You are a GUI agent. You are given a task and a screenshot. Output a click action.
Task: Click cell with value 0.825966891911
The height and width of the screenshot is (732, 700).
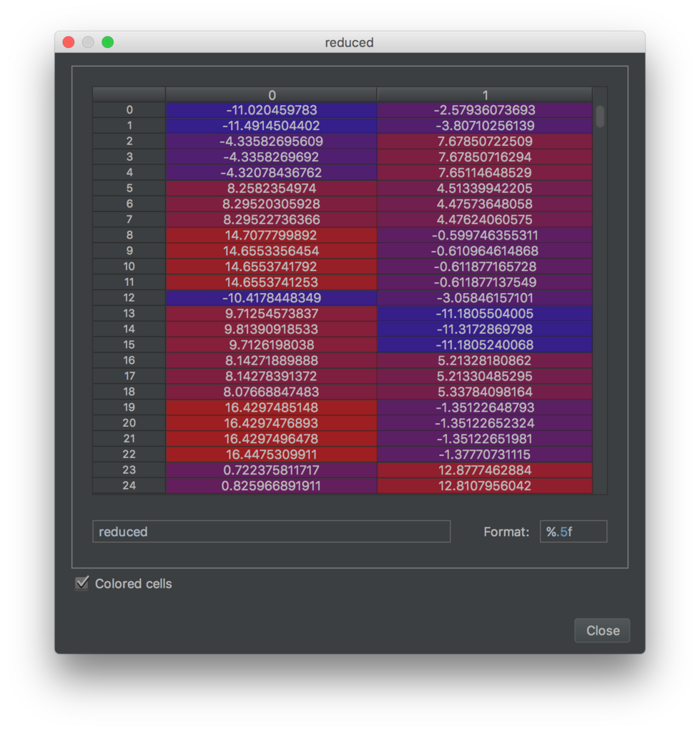(x=271, y=485)
